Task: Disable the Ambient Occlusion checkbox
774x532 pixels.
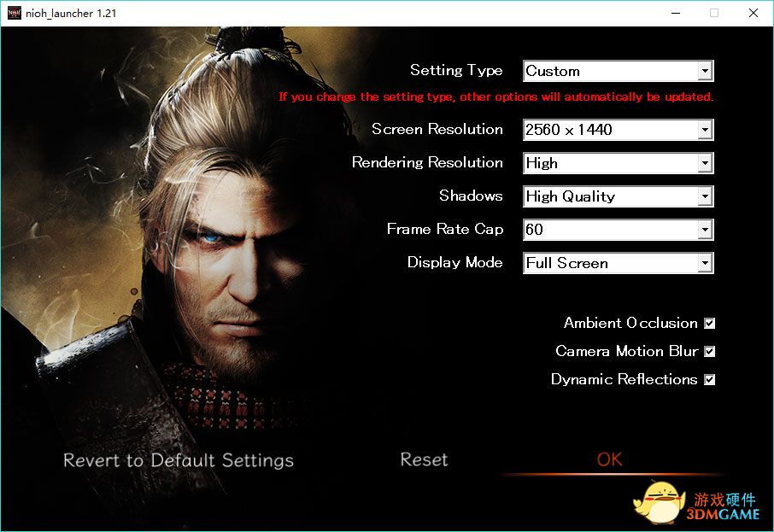Action: tap(710, 324)
